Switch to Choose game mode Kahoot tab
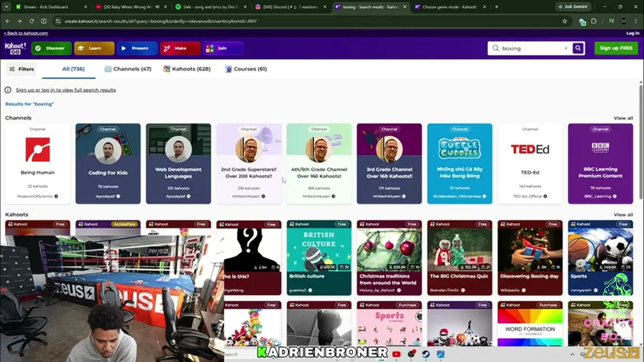 click(x=449, y=7)
